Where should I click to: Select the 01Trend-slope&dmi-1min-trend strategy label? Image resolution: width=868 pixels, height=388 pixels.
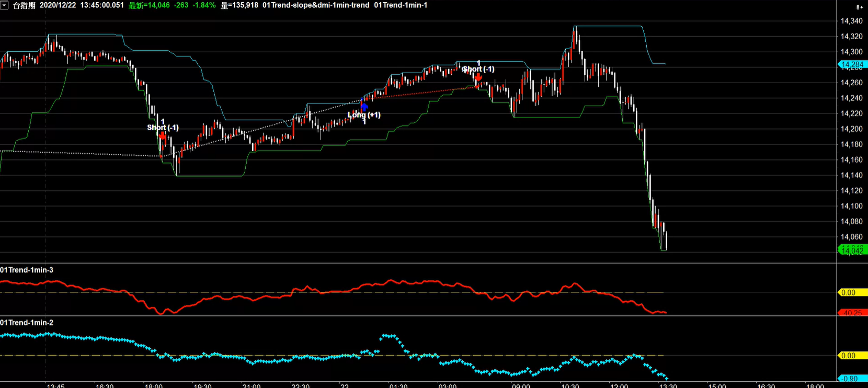click(316, 5)
